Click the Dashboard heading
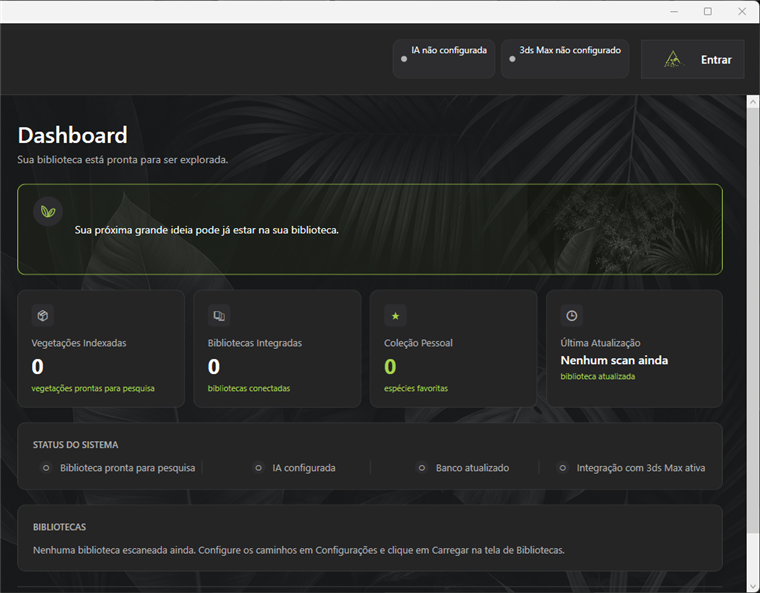This screenshot has width=760, height=593. click(x=73, y=135)
